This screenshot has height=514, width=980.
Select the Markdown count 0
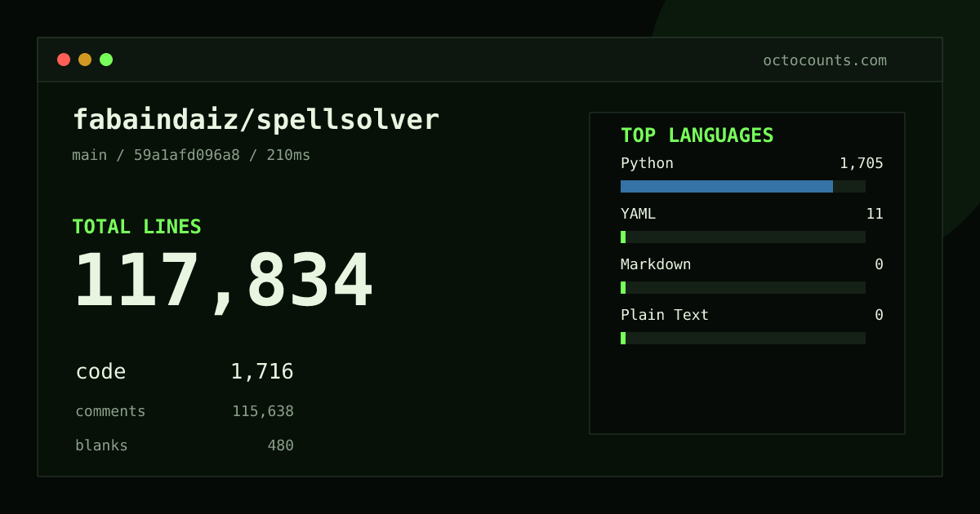coord(879,264)
